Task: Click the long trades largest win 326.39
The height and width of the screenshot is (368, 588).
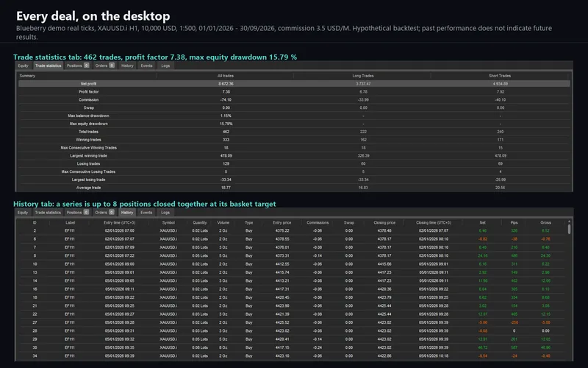Action: [x=363, y=156]
